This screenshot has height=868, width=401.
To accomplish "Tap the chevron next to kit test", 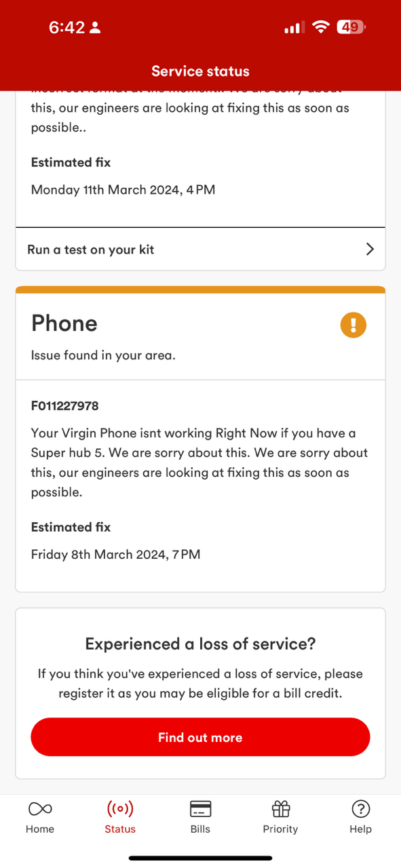I will point(370,249).
